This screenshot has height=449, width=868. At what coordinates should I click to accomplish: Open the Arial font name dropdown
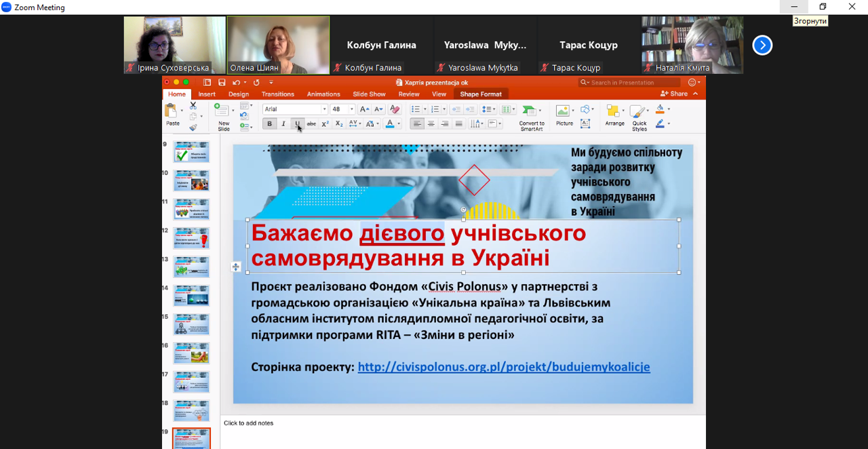[x=324, y=109]
